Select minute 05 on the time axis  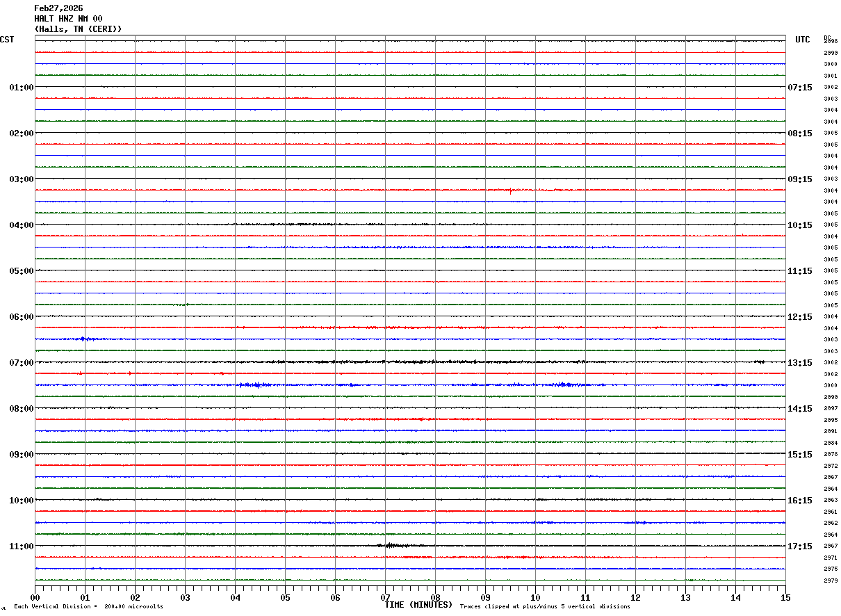[x=286, y=597]
